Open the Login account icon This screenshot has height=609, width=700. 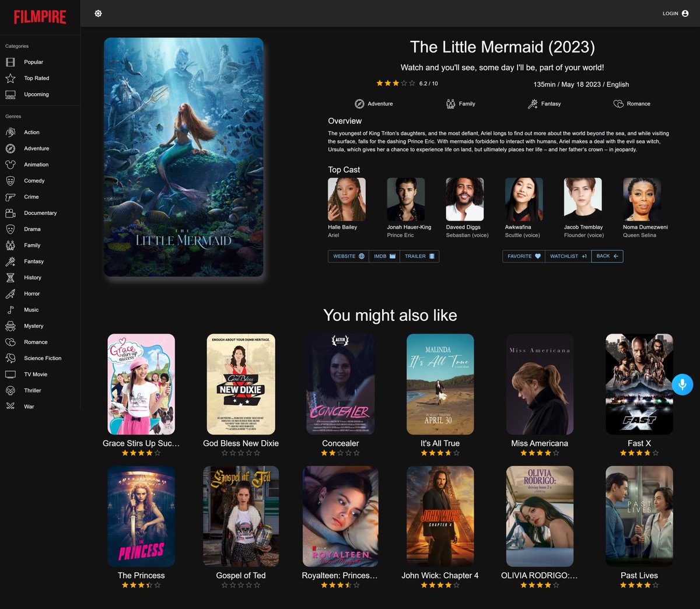[685, 13]
